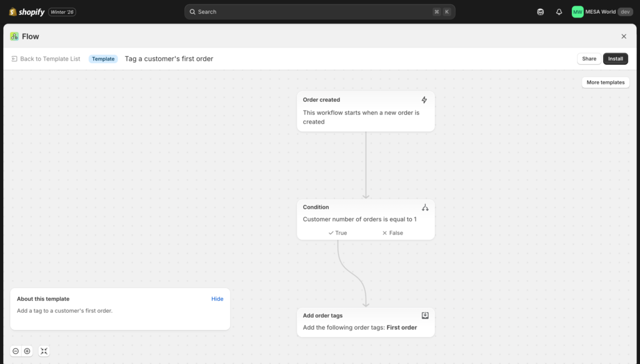Click the ⌘ K shortcut hint in the search bar

(x=442, y=12)
